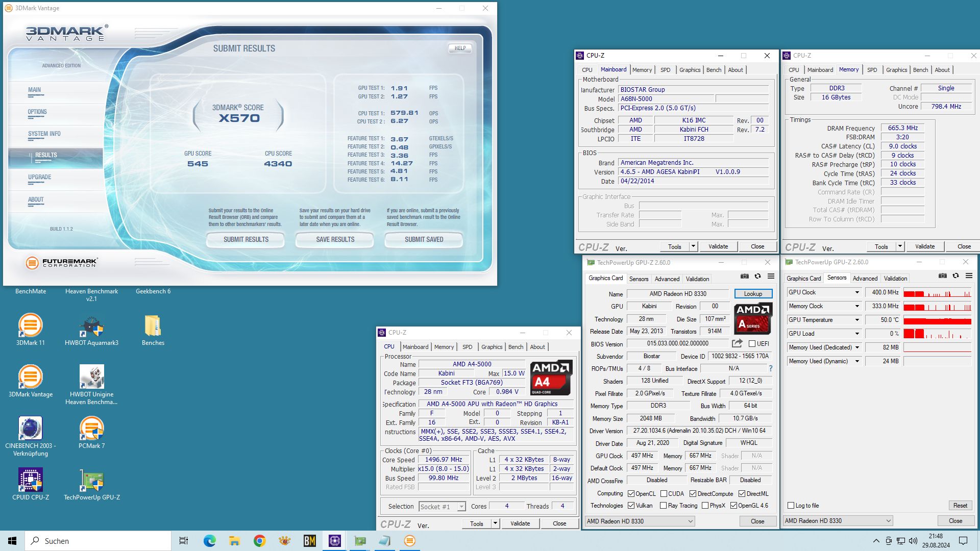Expand the GPU Clock sensor dropdown
Screen dimensions: 980x551
point(857,292)
